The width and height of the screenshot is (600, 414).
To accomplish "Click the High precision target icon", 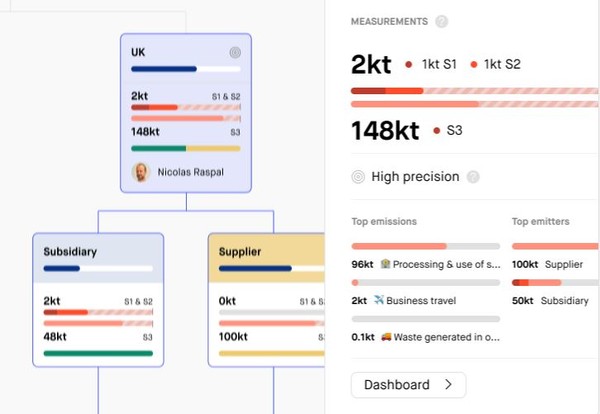I will pos(358,177).
